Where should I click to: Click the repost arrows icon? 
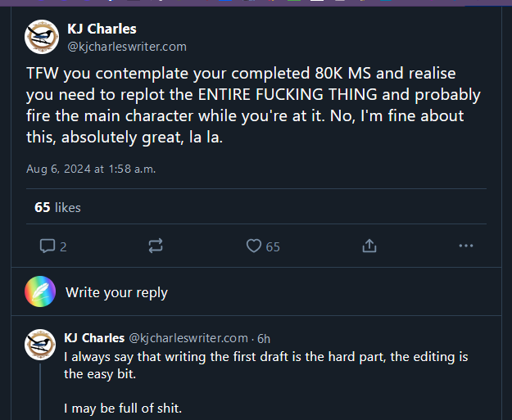point(155,246)
